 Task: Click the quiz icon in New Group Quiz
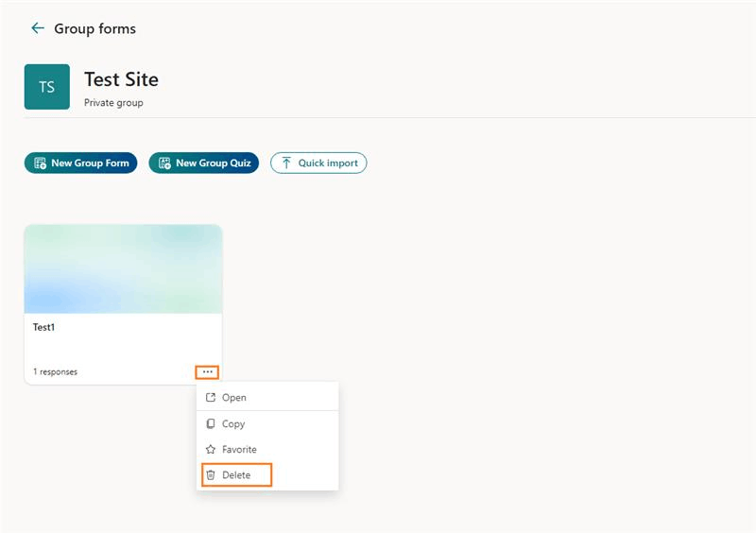[x=164, y=163]
